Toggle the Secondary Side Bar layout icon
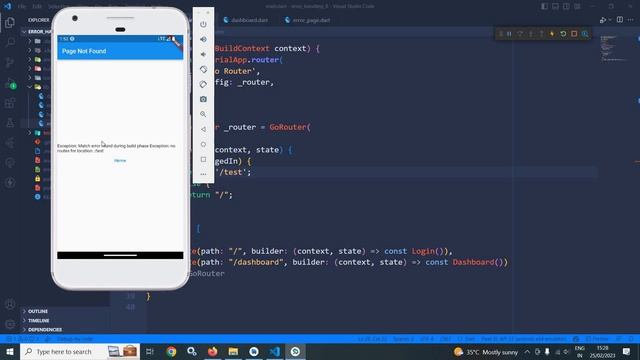This screenshot has width=640, height=360. [566, 6]
